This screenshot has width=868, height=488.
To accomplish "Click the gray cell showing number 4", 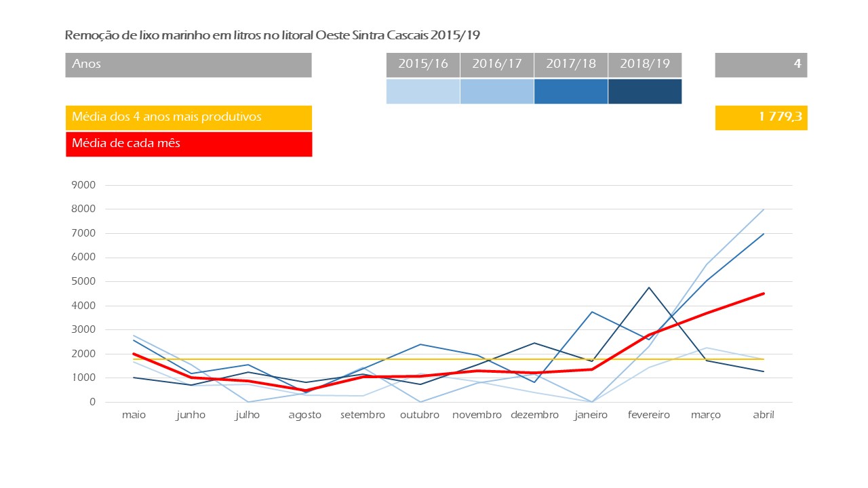I will pyautogui.click(x=761, y=64).
